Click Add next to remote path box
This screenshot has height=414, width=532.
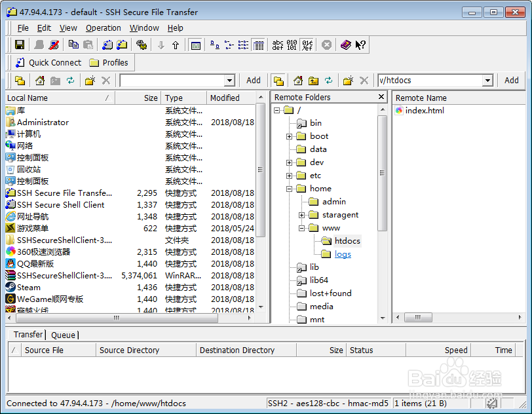pyautogui.click(x=511, y=81)
